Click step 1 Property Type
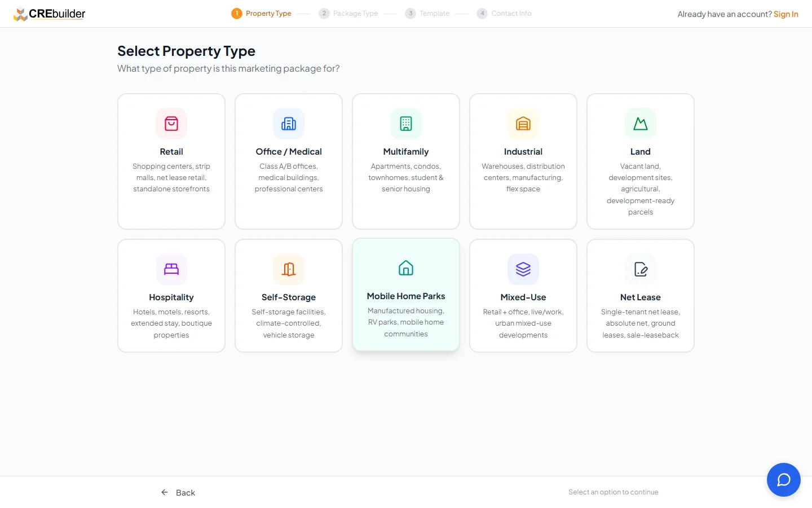This screenshot has width=812, height=508. [x=261, y=13]
